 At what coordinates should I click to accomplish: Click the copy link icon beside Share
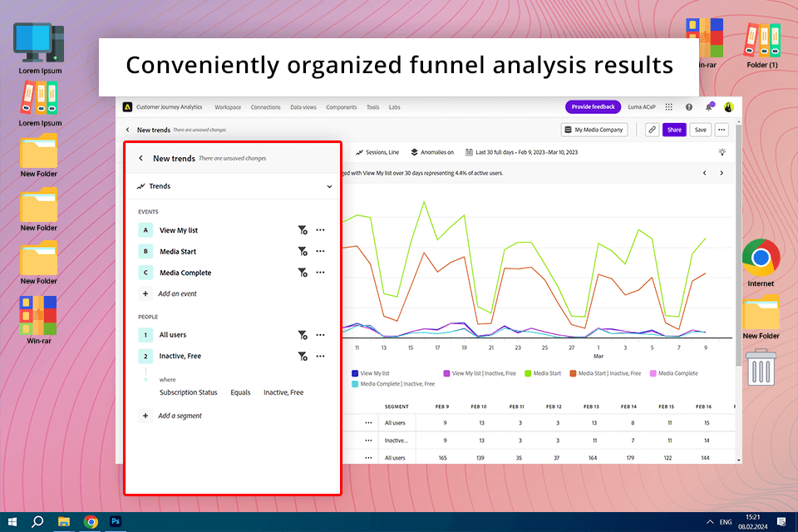[652, 130]
